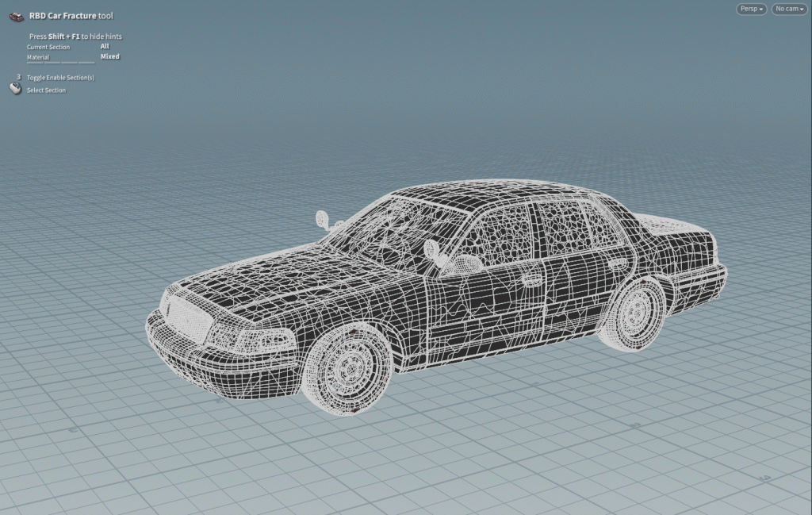812x515 pixels.
Task: Open the No cam camera dropdown
Action: point(790,9)
